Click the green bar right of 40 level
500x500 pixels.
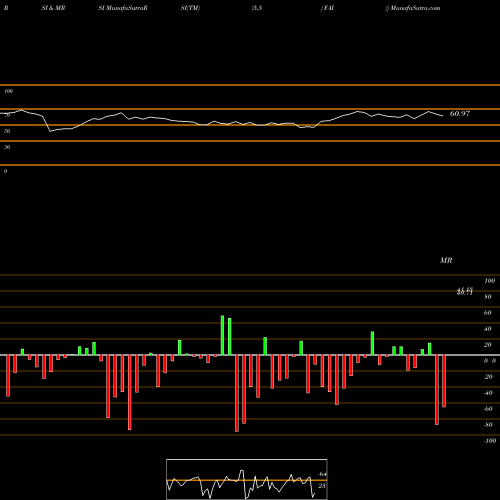pos(372,343)
